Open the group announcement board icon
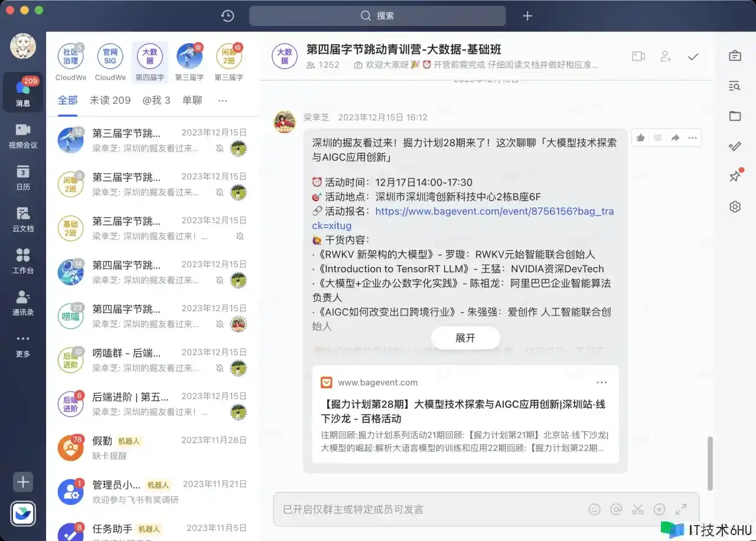Screen dimensions: 756x541 click(x=735, y=56)
